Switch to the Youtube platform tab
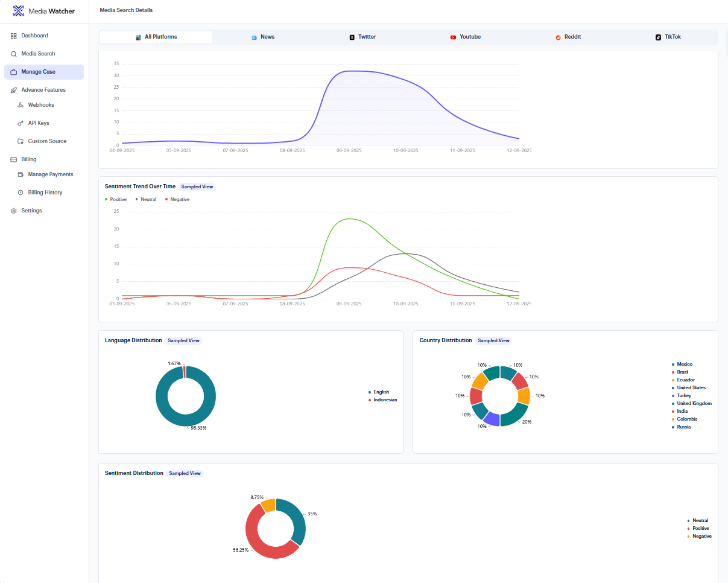728x583 pixels. (465, 37)
